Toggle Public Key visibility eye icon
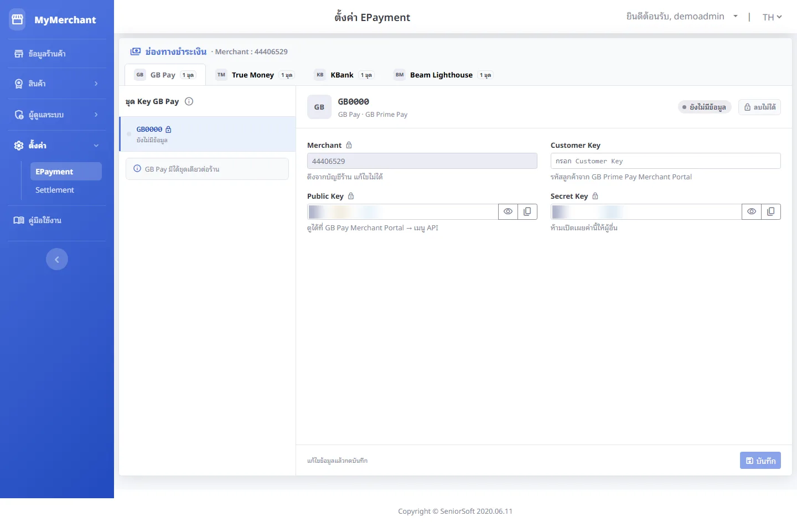Viewport: 797px width, 532px height. [x=508, y=211]
